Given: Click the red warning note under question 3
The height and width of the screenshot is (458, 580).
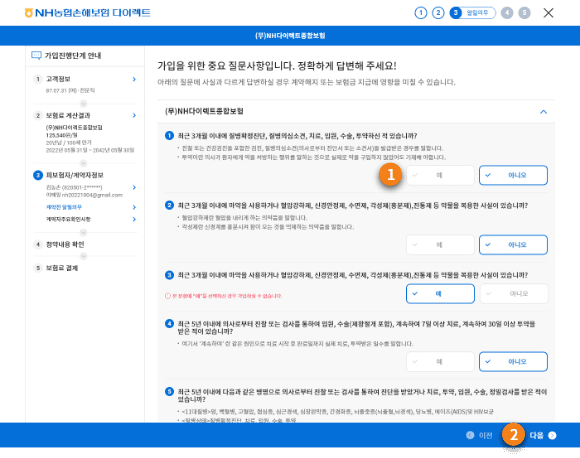Looking at the screenshot, I should (x=223, y=296).
